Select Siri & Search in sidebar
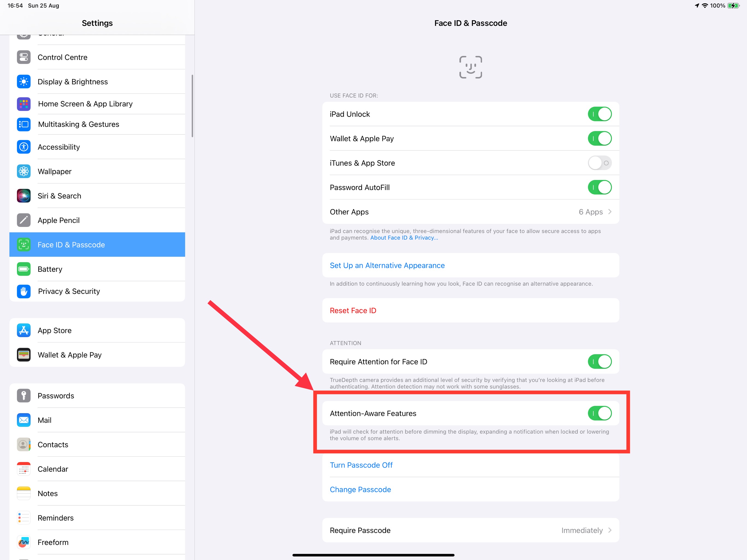The width and height of the screenshot is (747, 560). tap(97, 196)
